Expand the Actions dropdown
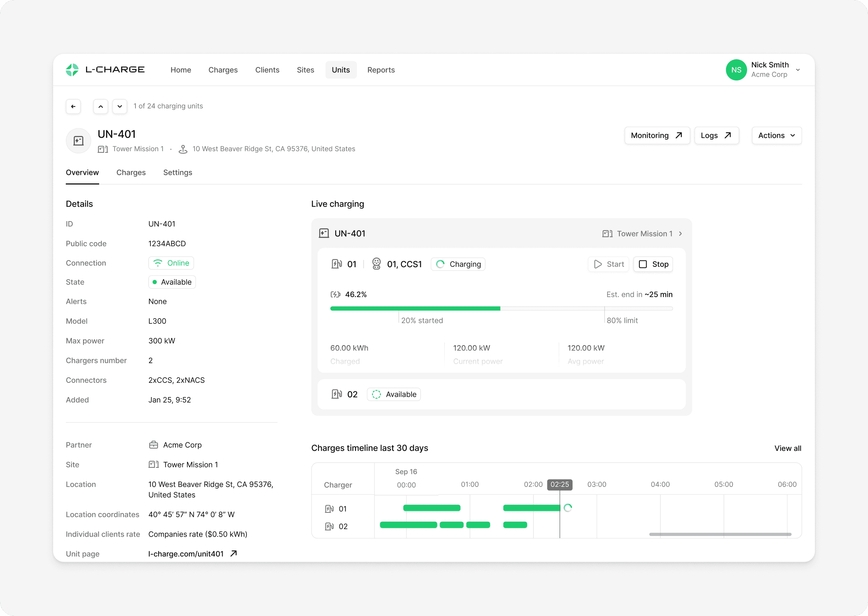The image size is (868, 616). click(776, 135)
